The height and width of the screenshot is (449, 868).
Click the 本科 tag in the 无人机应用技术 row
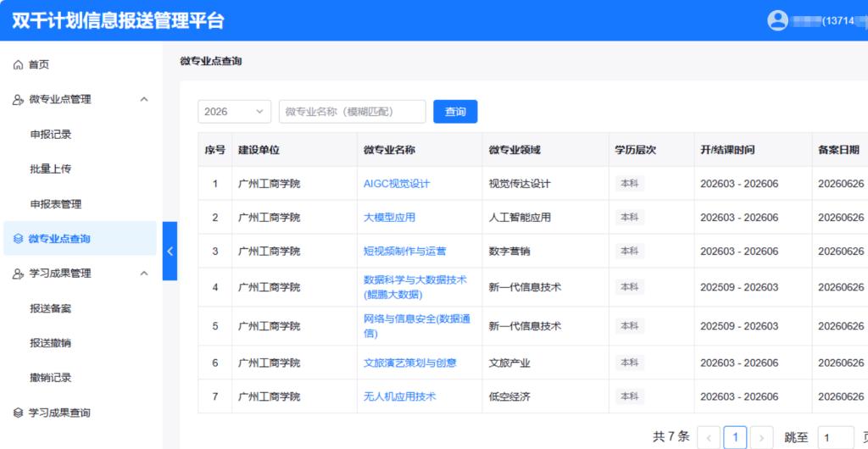click(630, 396)
